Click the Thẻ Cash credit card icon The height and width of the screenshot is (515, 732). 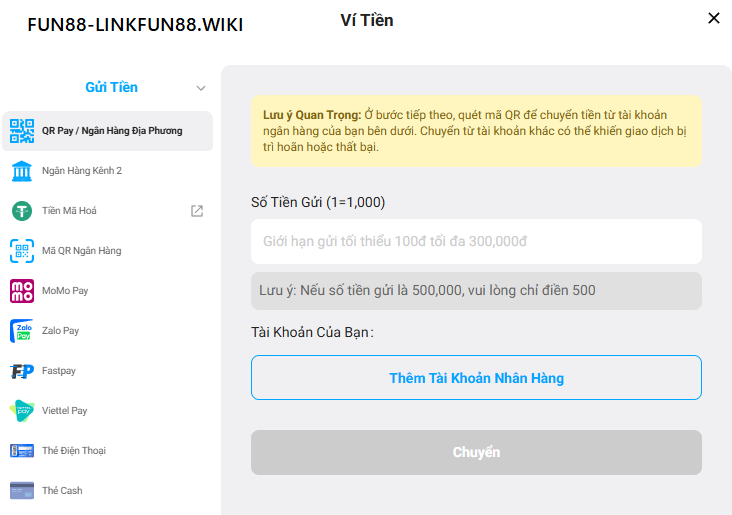(22, 491)
